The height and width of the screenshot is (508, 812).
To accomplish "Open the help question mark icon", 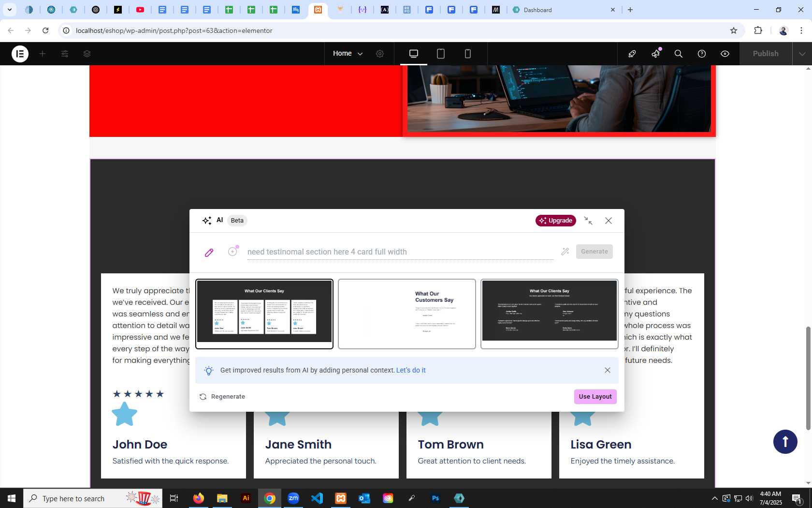I will [702, 54].
